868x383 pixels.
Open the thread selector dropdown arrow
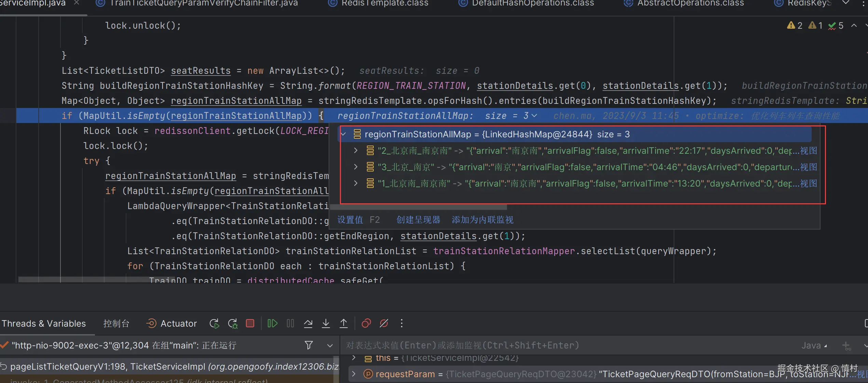(x=330, y=345)
